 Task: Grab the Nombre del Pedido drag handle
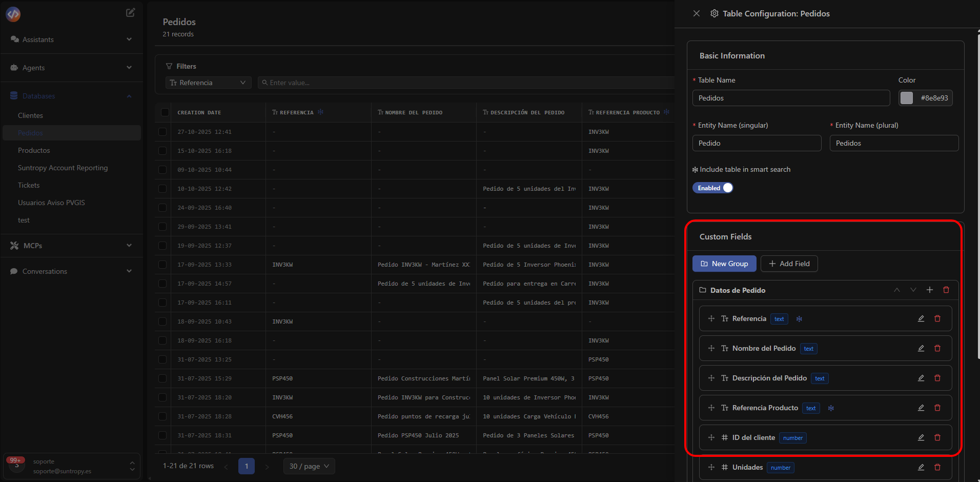coord(711,348)
